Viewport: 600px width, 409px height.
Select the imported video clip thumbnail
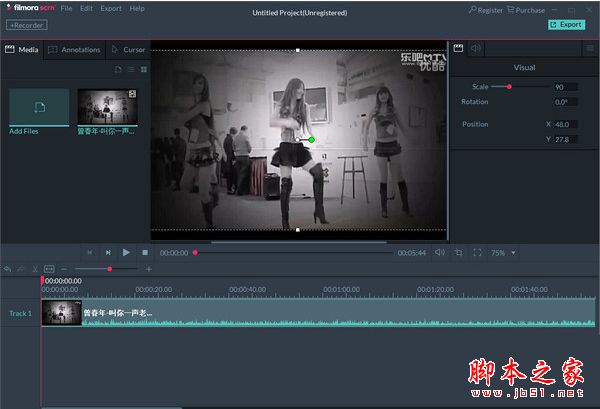pos(108,107)
